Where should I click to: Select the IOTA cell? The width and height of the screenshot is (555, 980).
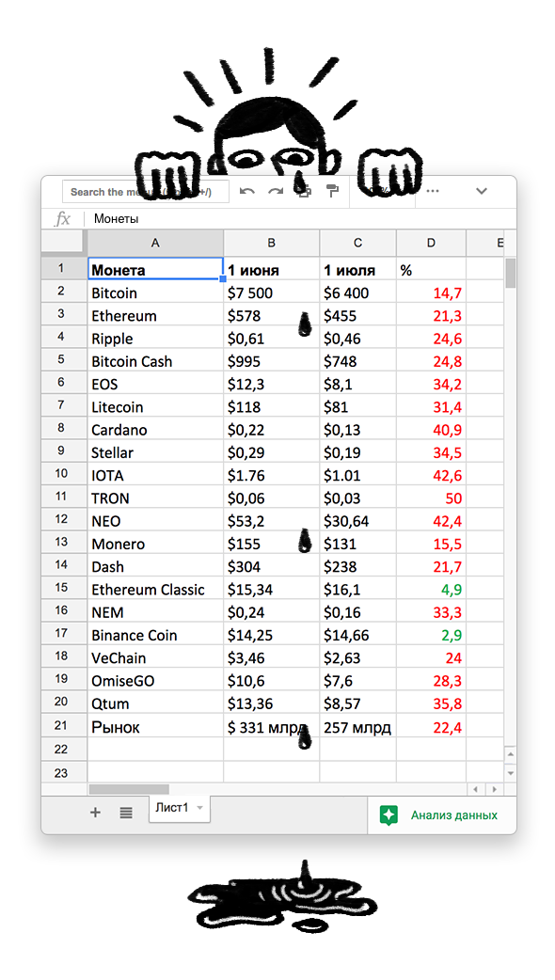pyautogui.click(x=155, y=475)
